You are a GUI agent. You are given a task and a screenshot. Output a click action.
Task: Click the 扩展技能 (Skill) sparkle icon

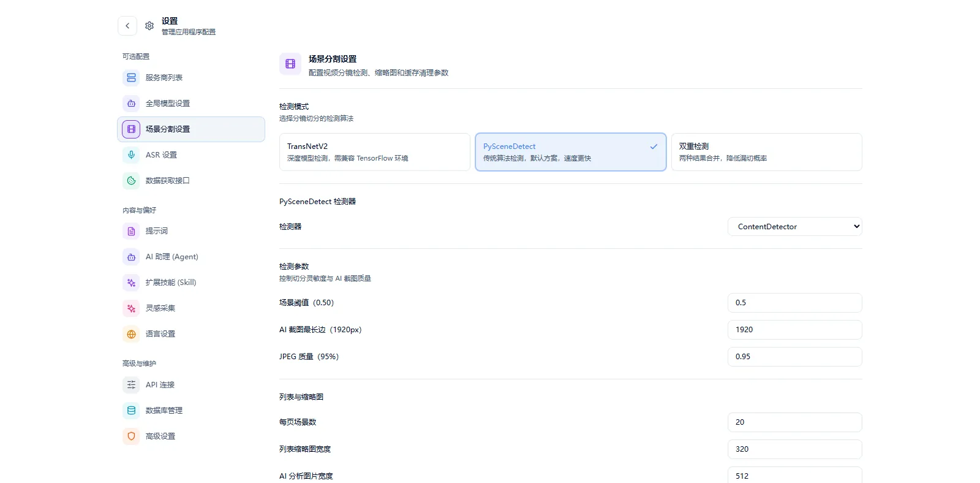click(x=131, y=283)
